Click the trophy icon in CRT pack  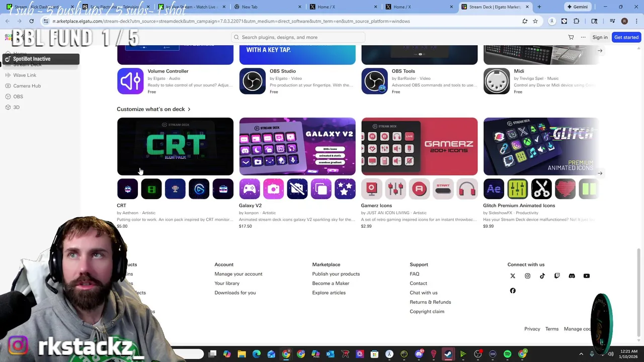tap(175, 189)
